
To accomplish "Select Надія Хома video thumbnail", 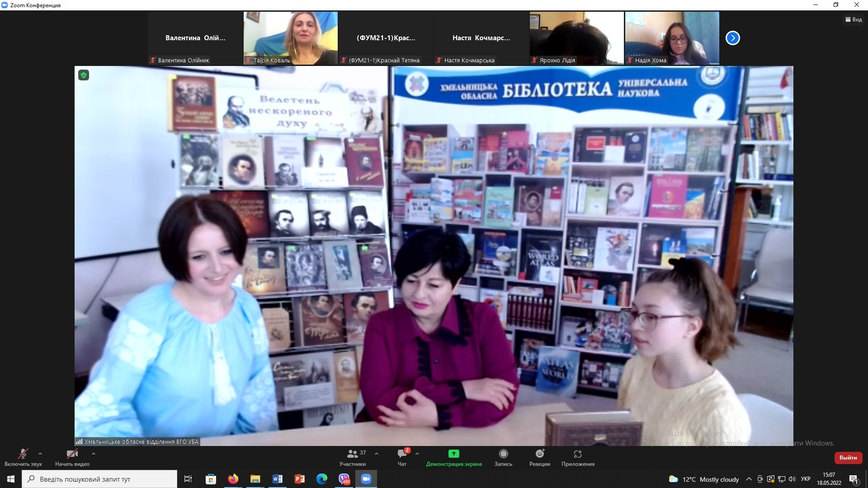I will pyautogui.click(x=672, y=38).
